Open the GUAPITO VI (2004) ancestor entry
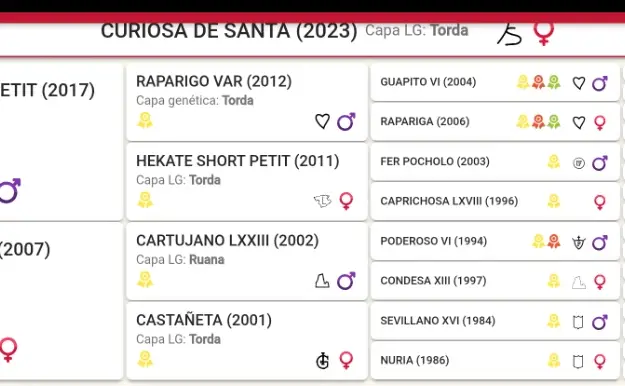 tap(495, 83)
